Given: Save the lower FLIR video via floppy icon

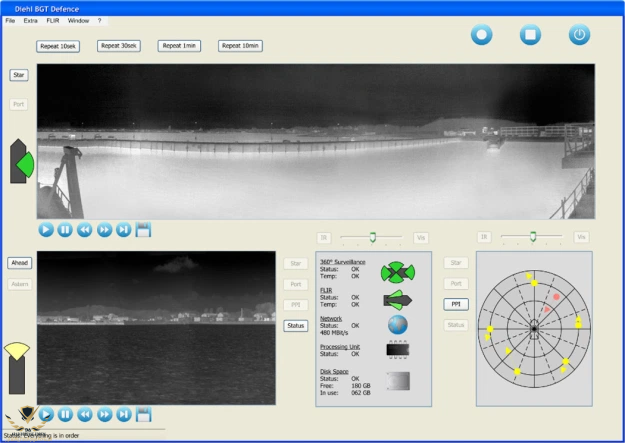Looking at the screenshot, I should 143,414.
